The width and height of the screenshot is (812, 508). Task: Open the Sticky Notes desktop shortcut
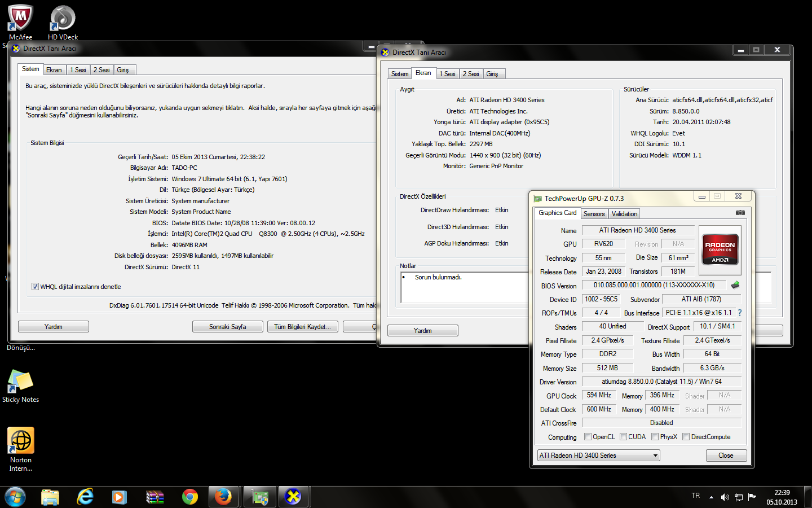[x=20, y=387]
